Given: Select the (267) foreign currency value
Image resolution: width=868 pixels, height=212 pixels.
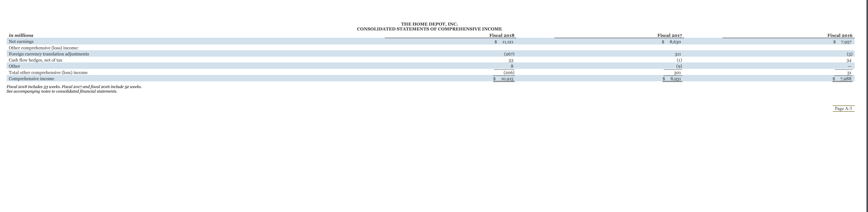Looking at the screenshot, I should tap(509, 54).
